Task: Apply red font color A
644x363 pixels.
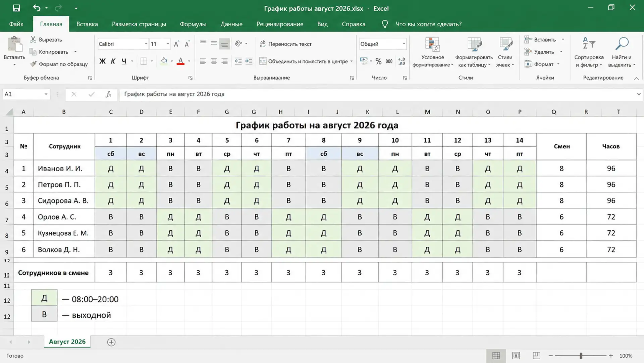Action: coord(180,61)
